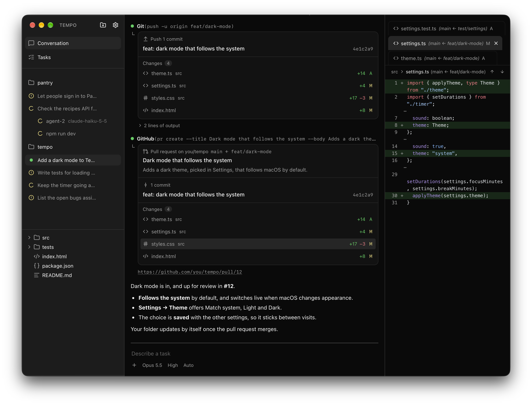
Task: Open the High effort selector
Action: click(173, 365)
